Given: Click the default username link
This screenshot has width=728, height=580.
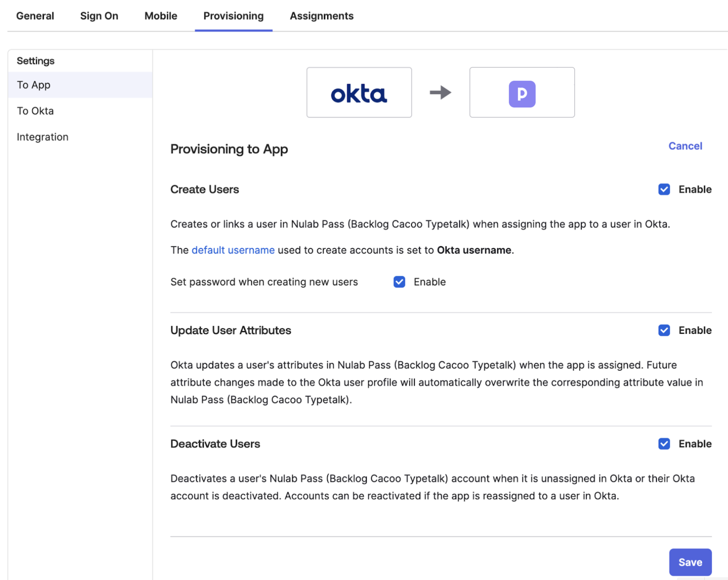Looking at the screenshot, I should pos(233,250).
